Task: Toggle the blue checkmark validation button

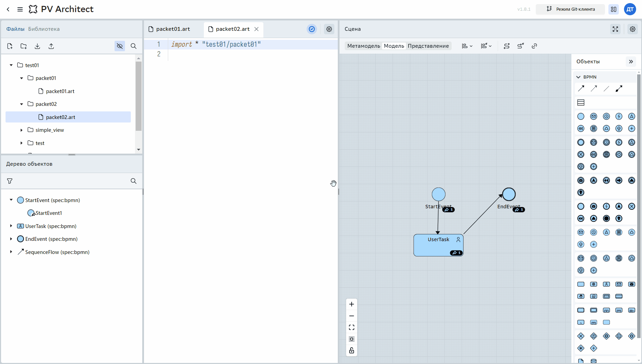Action: [312, 29]
